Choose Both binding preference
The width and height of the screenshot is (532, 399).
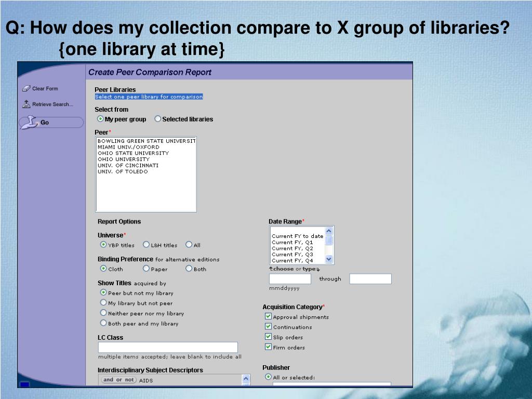pos(189,269)
